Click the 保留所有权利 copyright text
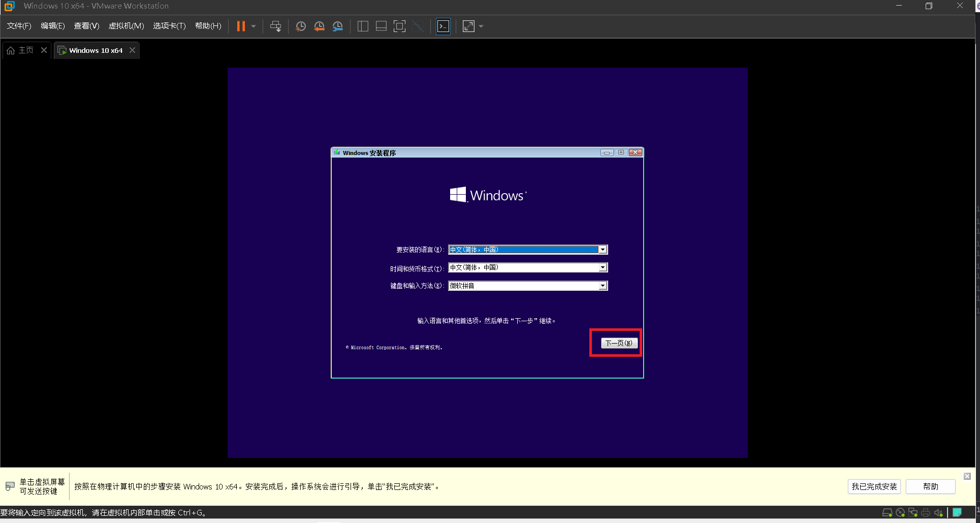This screenshot has height=523, width=980. [426, 348]
